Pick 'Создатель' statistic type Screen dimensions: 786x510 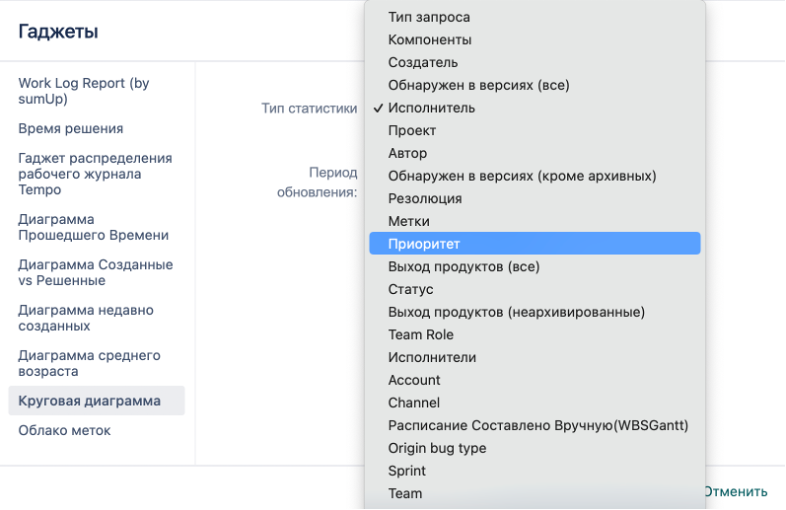(x=423, y=62)
